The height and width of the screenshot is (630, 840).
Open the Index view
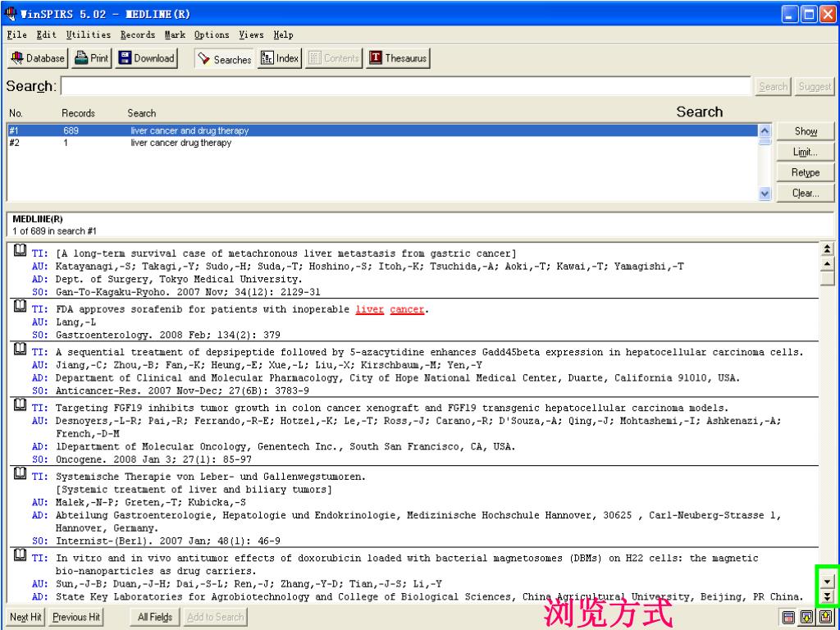[280, 58]
